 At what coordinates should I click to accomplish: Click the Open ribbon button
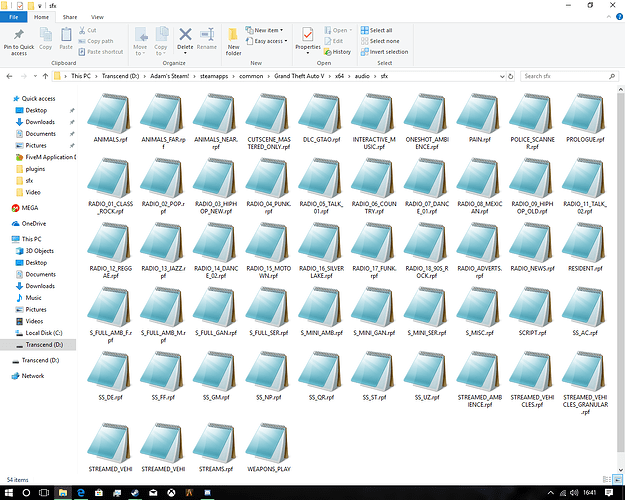(x=338, y=30)
